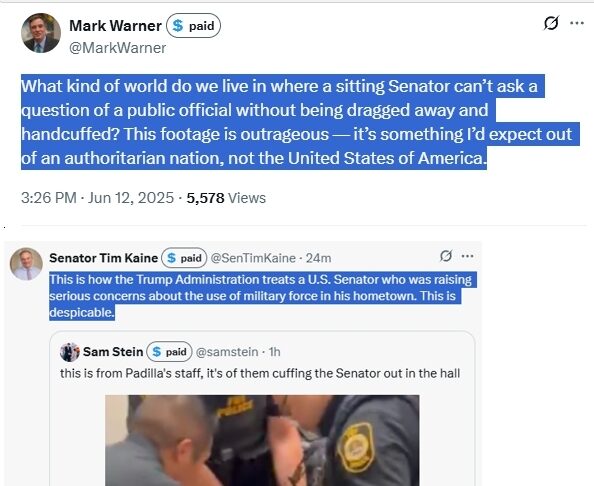Open Sam Stein's quoted post text
Viewport: 594px width, 486px height.
pos(260,373)
